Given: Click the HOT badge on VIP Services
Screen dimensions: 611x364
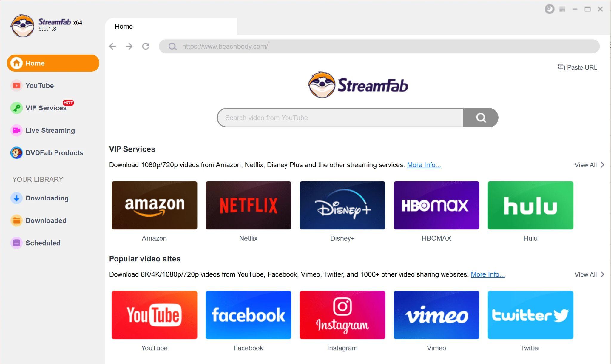Looking at the screenshot, I should tap(69, 103).
